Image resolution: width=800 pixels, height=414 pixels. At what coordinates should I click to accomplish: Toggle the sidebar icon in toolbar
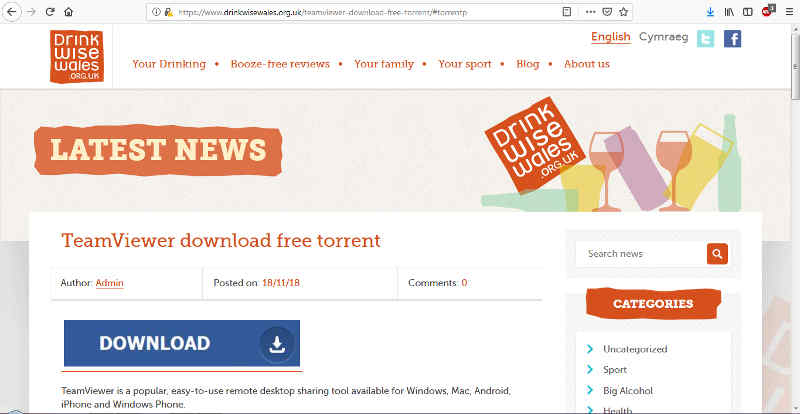coord(747,12)
